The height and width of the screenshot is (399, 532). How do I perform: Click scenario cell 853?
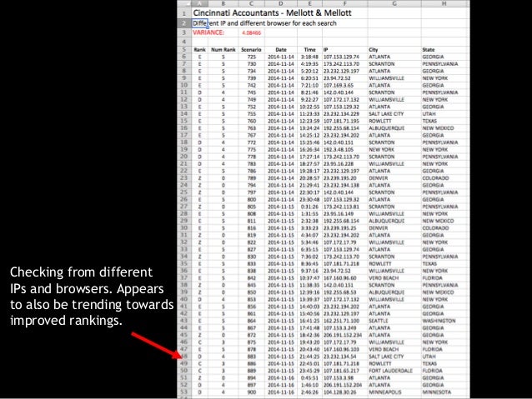coord(252,299)
